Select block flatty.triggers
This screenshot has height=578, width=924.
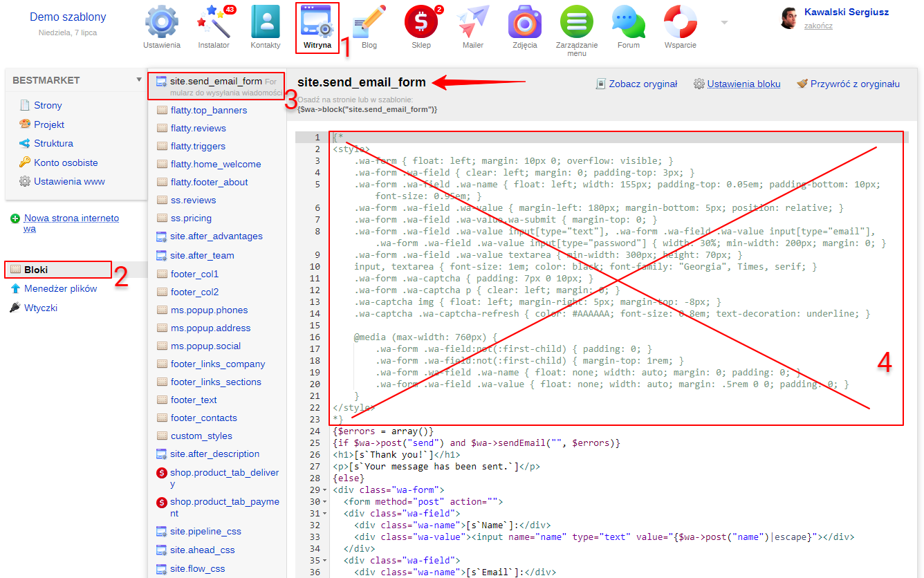coord(197,146)
